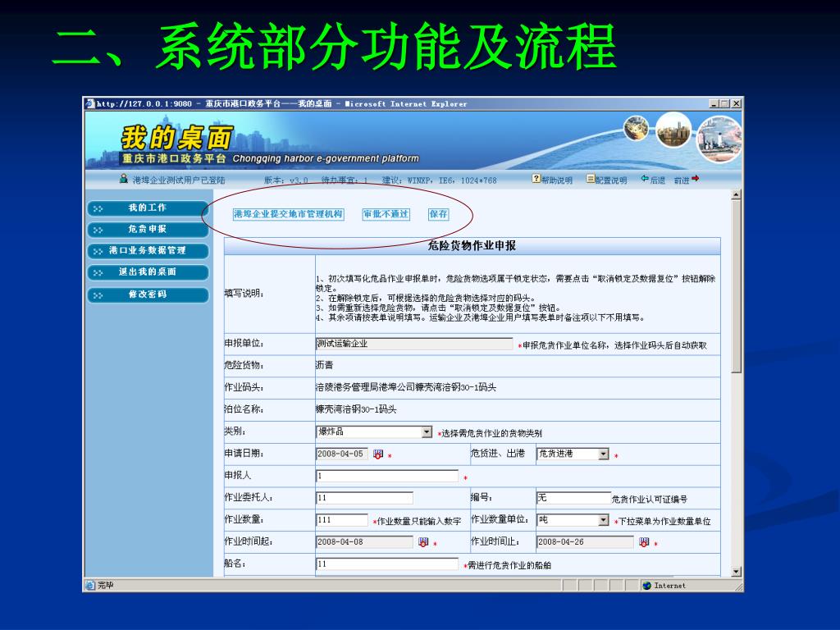Click the first round city thumbnail in banner
Viewport: 840px width, 630px height.
pos(636,129)
